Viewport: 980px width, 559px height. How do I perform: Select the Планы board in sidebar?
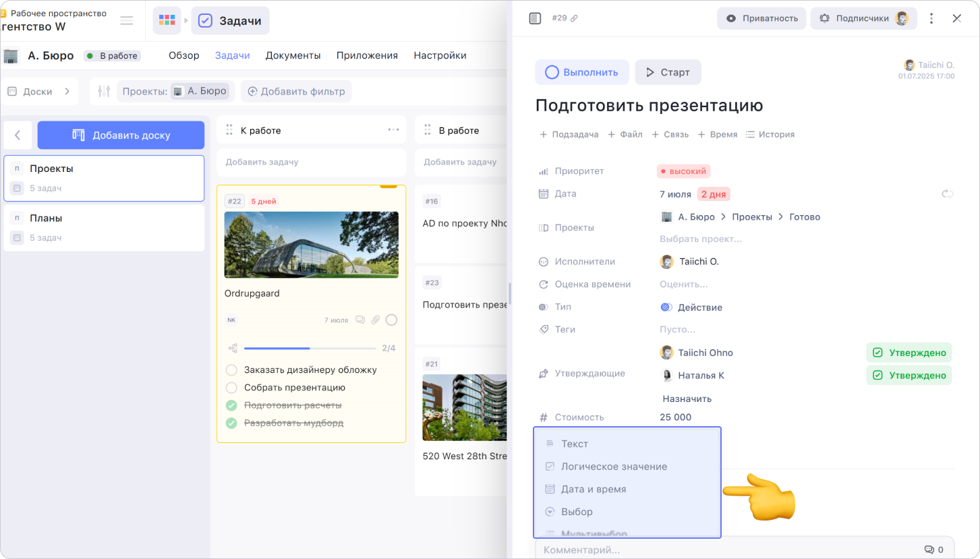[x=104, y=228]
